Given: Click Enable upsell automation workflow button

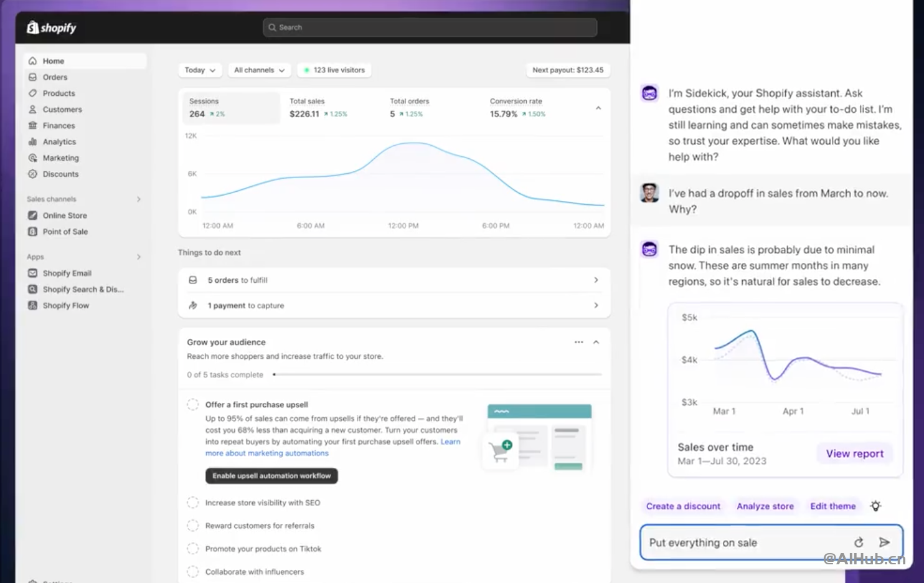Looking at the screenshot, I should [x=271, y=476].
